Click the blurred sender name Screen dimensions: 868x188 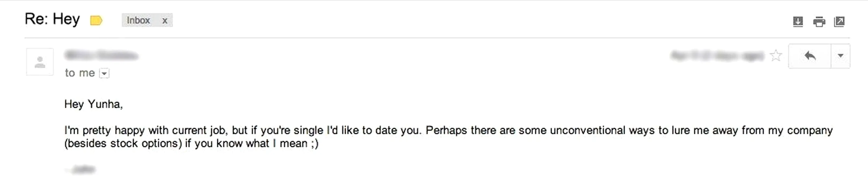[x=101, y=55]
